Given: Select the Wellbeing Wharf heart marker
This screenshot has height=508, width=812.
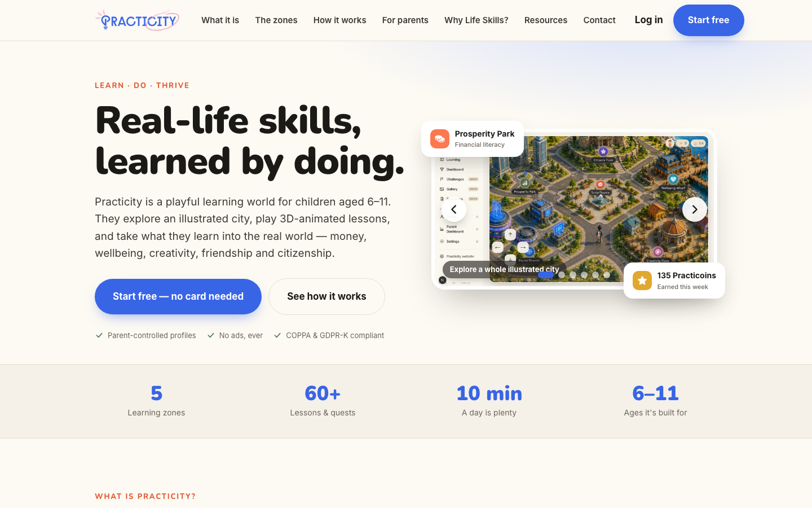Looking at the screenshot, I should click(673, 179).
